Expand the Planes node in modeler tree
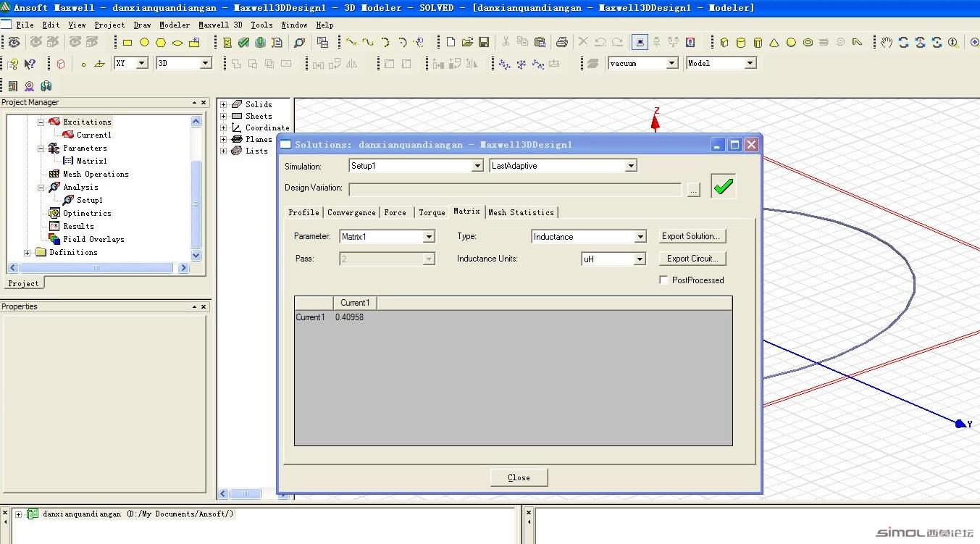980x544 pixels. (x=224, y=139)
